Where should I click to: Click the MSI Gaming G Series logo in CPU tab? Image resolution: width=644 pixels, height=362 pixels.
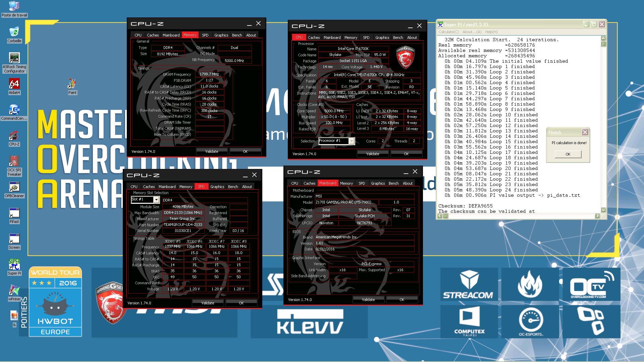coord(406,57)
